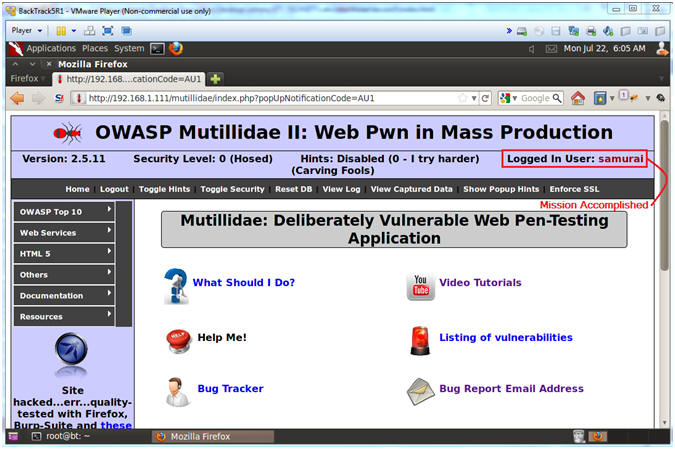Click the red siren vulnerabilities icon
The width and height of the screenshot is (675, 449).
[420, 341]
